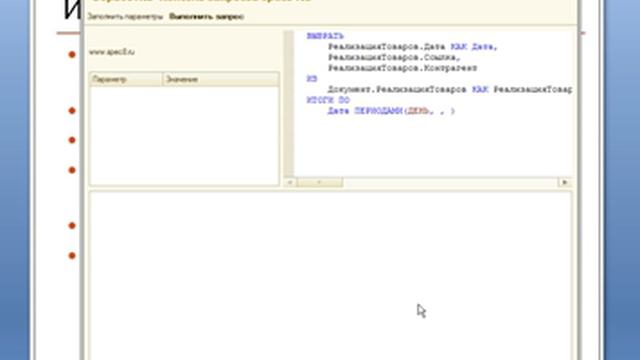Click the Параметр column header

coord(126,79)
